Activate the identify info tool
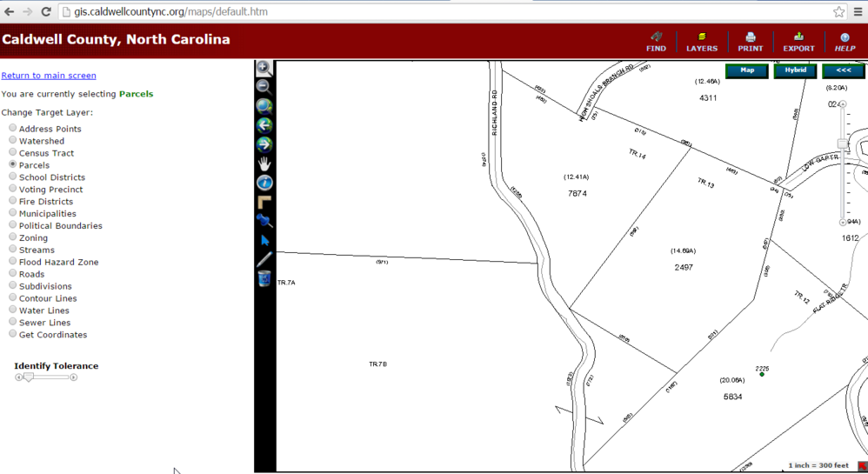 pyautogui.click(x=264, y=183)
